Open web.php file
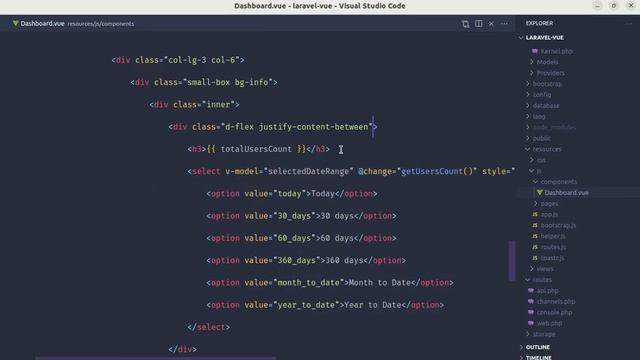Image resolution: width=640 pixels, height=360 pixels. (549, 323)
